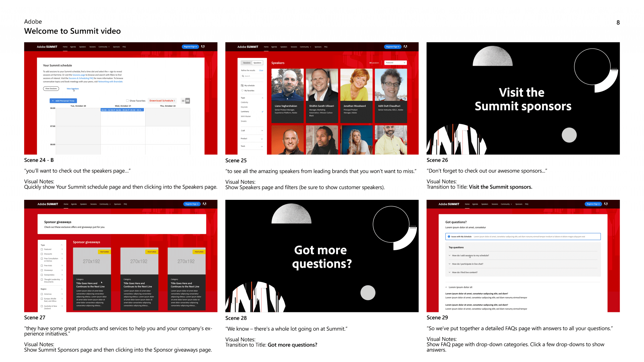Click the Adobe logo icon in Scene 27 header
This screenshot has height=362, width=644.
pyautogui.click(x=204, y=204)
